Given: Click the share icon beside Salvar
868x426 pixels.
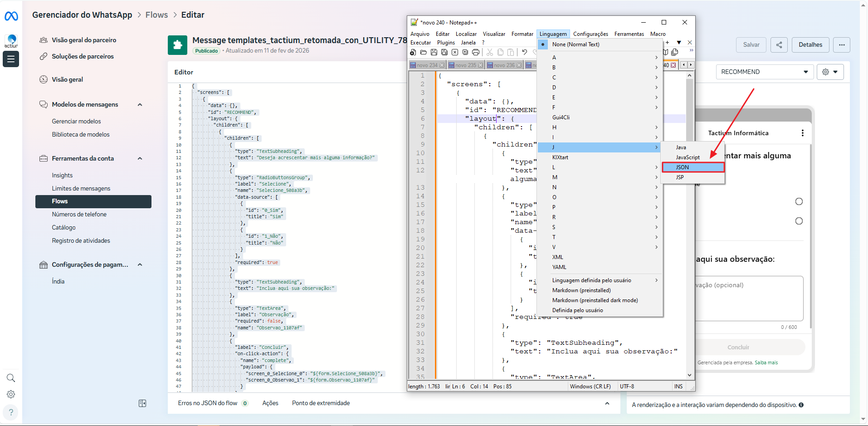Looking at the screenshot, I should click(x=779, y=45).
